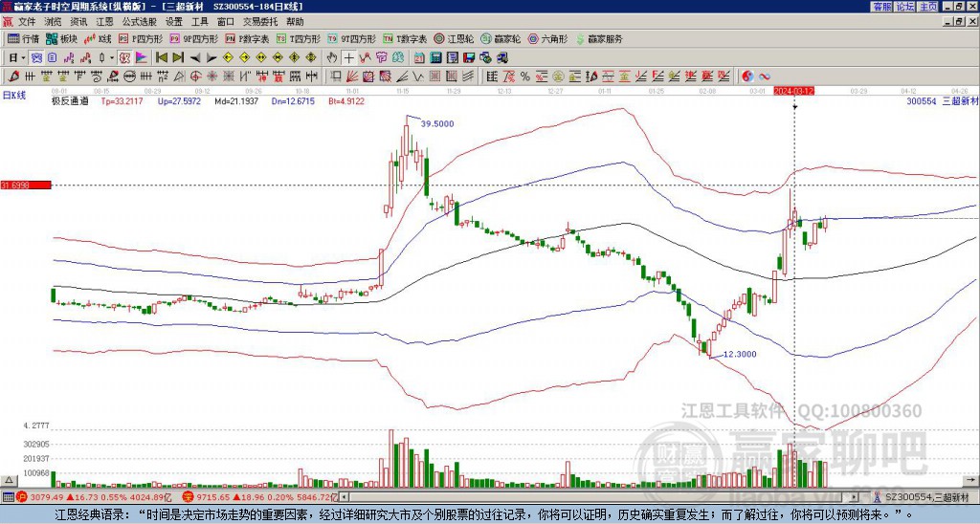Open the 江恩 menu
980x524 pixels.
(x=105, y=22)
